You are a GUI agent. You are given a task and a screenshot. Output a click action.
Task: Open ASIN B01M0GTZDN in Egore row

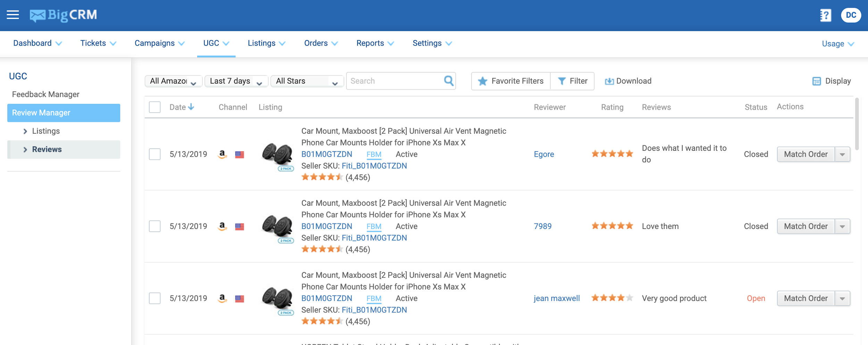327,154
